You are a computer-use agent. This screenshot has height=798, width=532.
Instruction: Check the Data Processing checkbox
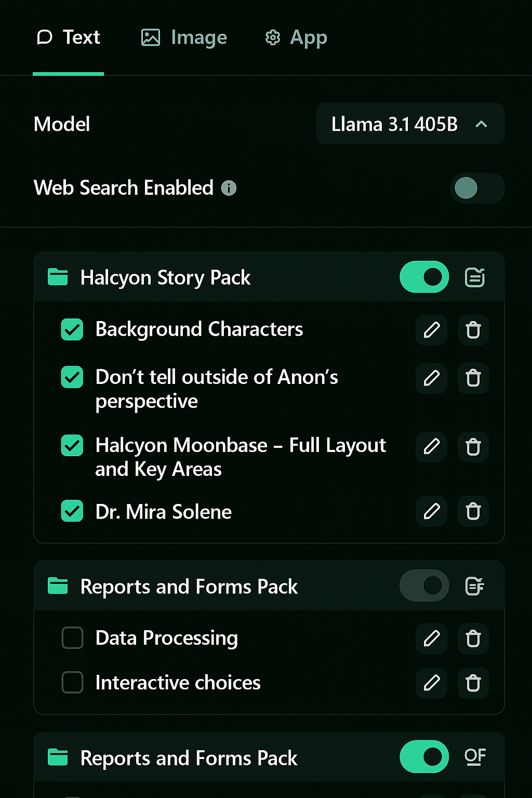[x=72, y=638]
